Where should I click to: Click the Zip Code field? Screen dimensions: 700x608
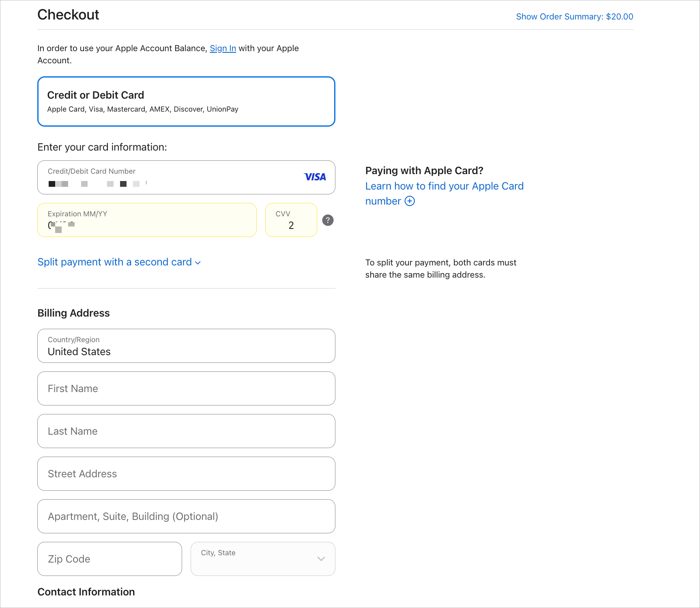[110, 559]
